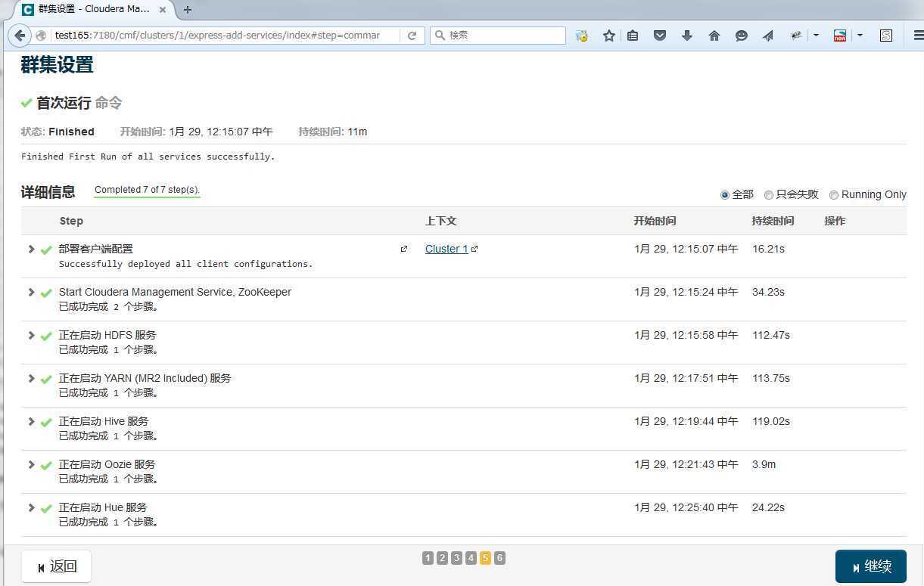Click the Oozie duration value 3.9m
The width and height of the screenshot is (924, 586).
pyautogui.click(x=764, y=464)
